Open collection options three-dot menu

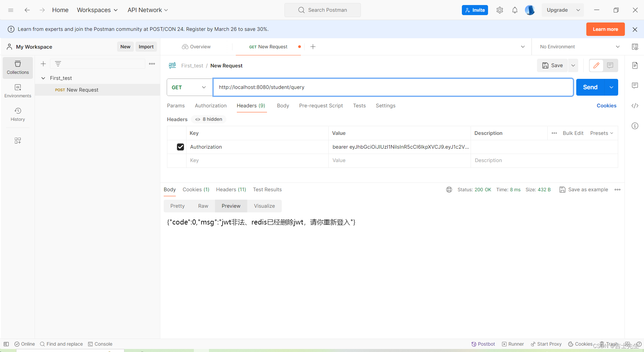point(152,64)
